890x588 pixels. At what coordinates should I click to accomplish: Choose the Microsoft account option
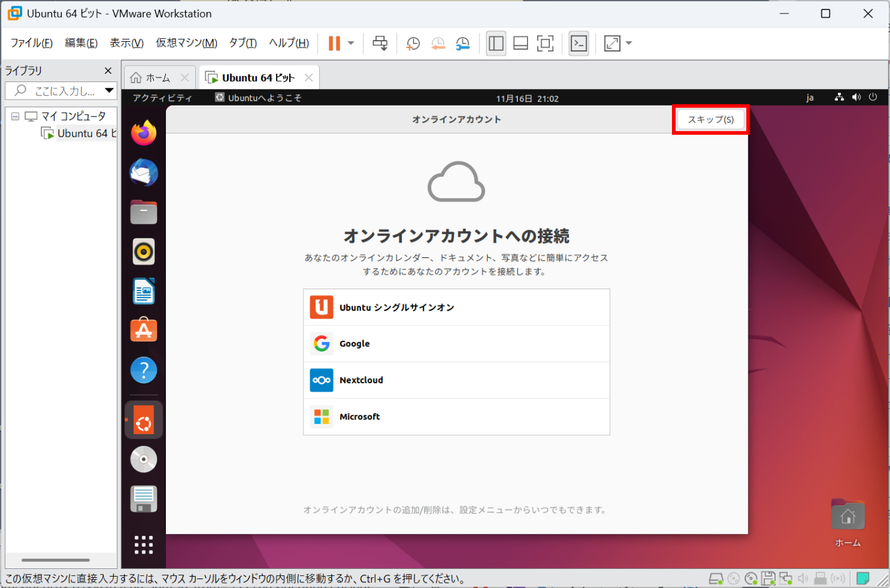(456, 416)
